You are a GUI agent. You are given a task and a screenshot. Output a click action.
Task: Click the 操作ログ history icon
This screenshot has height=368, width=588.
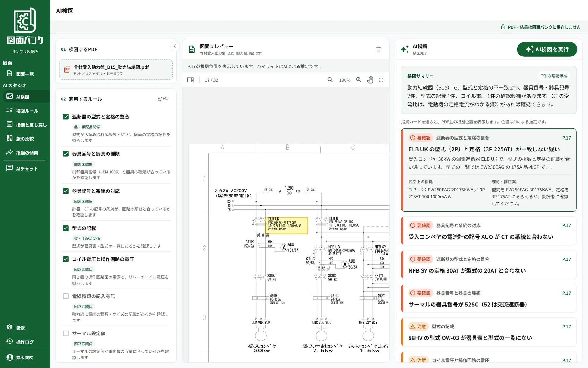(9, 342)
